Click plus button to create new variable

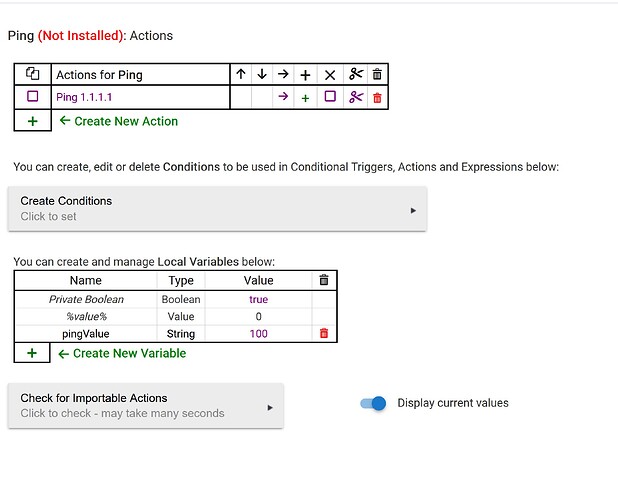[32, 353]
